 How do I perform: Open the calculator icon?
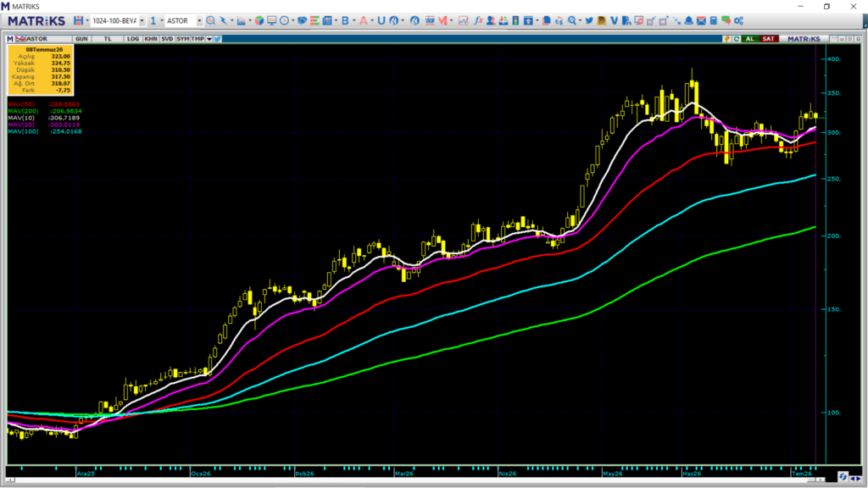714,20
